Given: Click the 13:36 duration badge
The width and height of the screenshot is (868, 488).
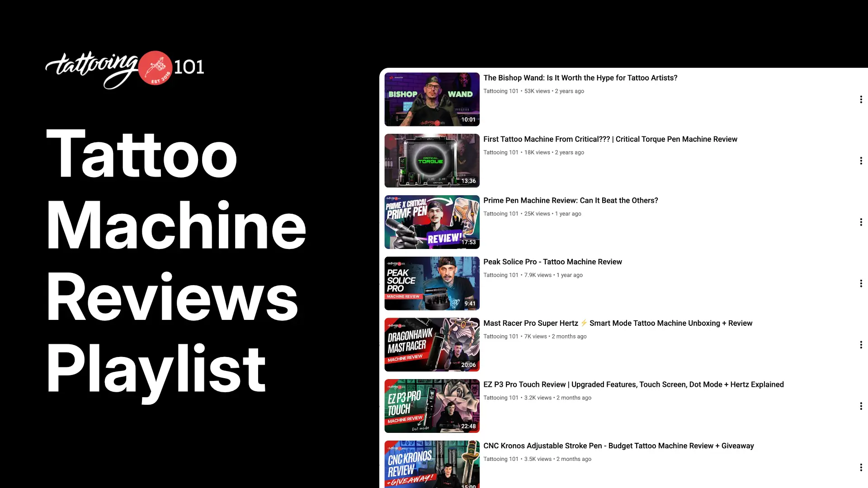Looking at the screenshot, I should tap(468, 181).
